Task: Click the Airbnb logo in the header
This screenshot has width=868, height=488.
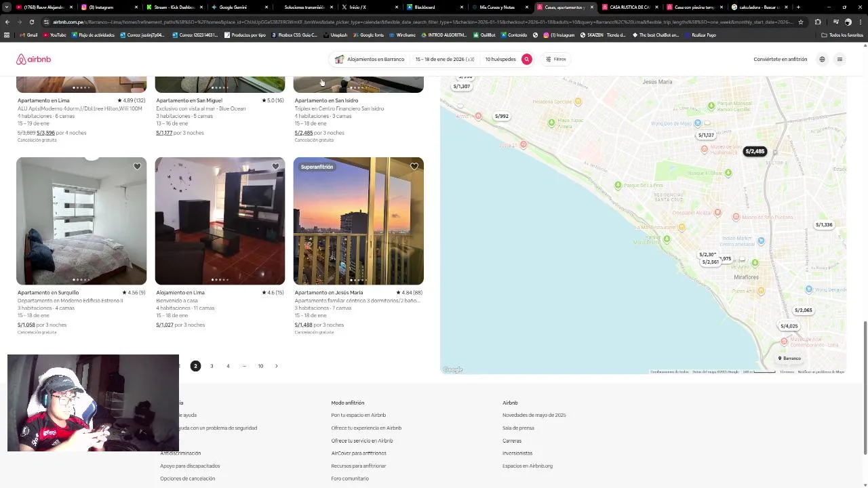Action: pyautogui.click(x=33, y=60)
